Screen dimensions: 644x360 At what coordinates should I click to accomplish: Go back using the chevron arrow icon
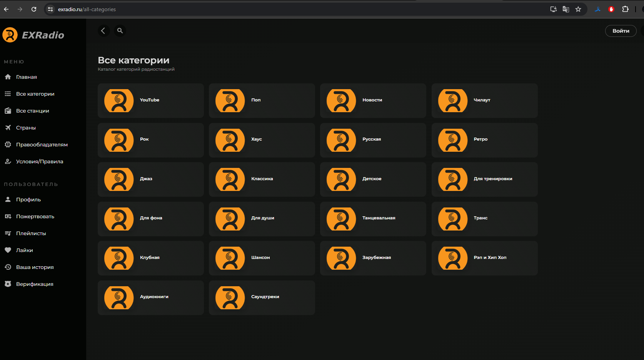pos(103,31)
